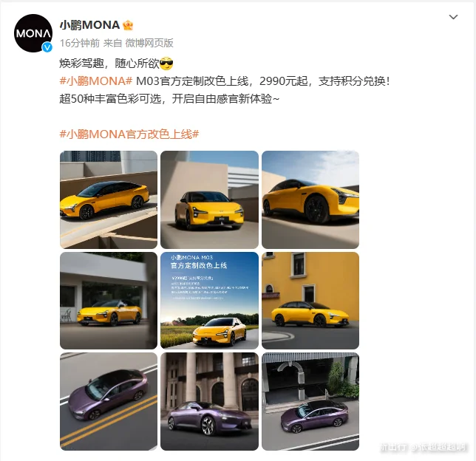Screen dimensions: 476x461
Task: Open yellow car low-angle wheel close-up photo
Action: point(310,199)
